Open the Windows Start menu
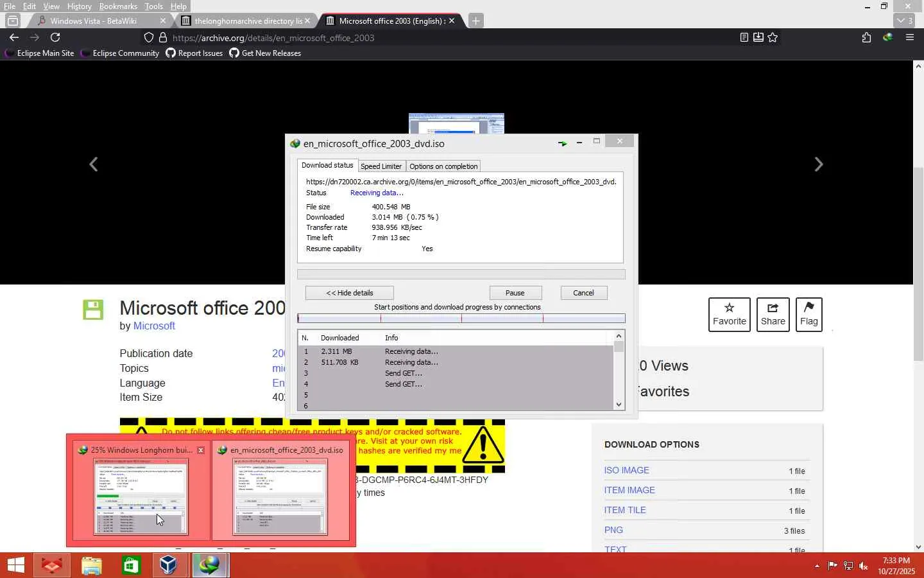Image resolution: width=924 pixels, height=578 pixels. pos(16,565)
